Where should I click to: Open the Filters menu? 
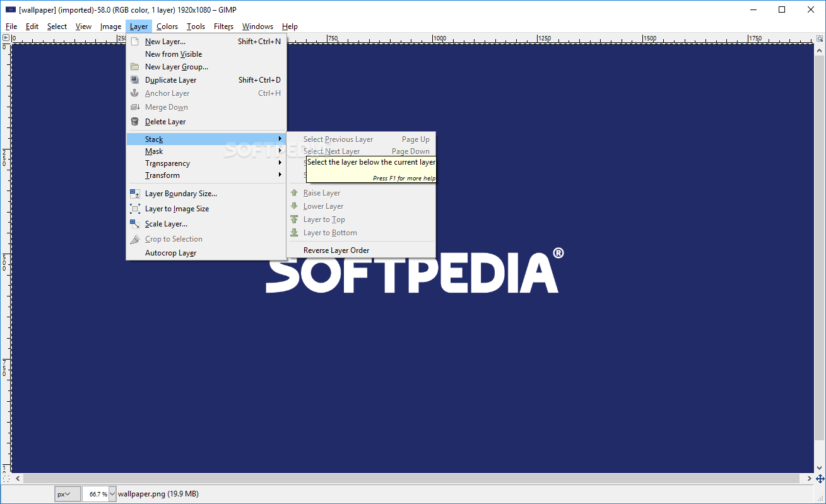click(223, 26)
